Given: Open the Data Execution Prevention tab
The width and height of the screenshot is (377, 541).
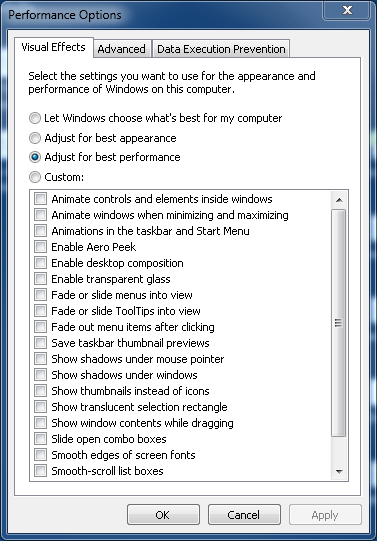Looking at the screenshot, I should tap(221, 49).
